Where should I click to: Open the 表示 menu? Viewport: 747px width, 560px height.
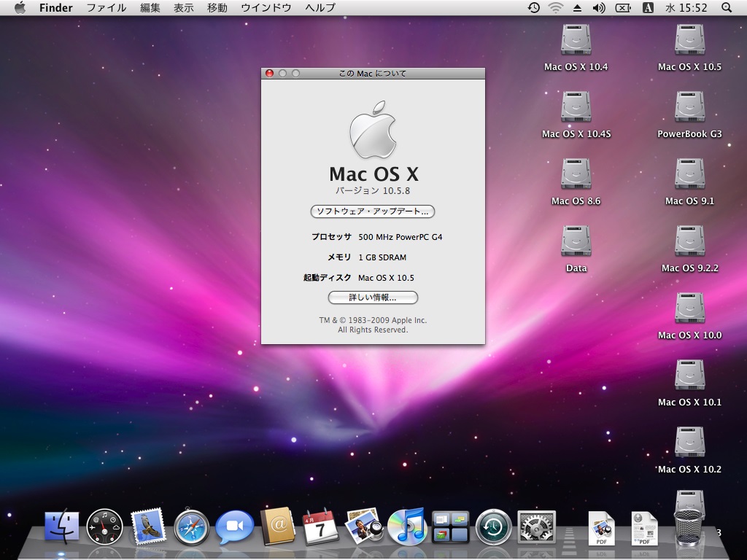(183, 7)
